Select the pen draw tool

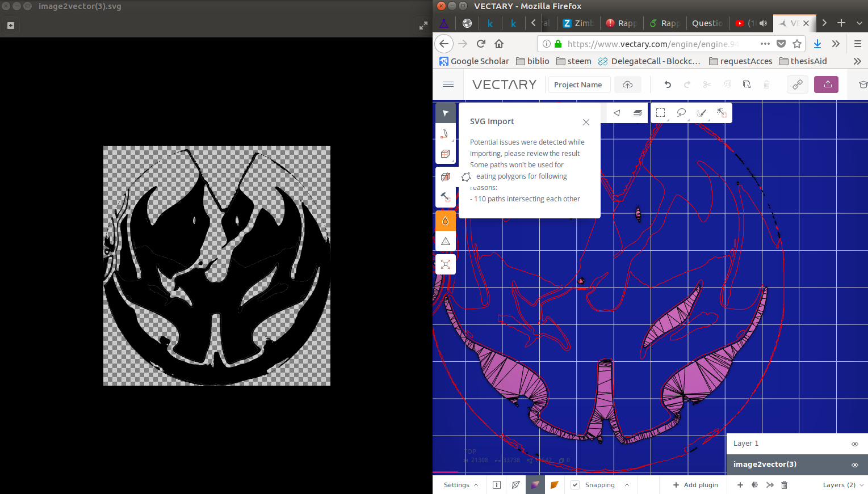[x=446, y=133]
